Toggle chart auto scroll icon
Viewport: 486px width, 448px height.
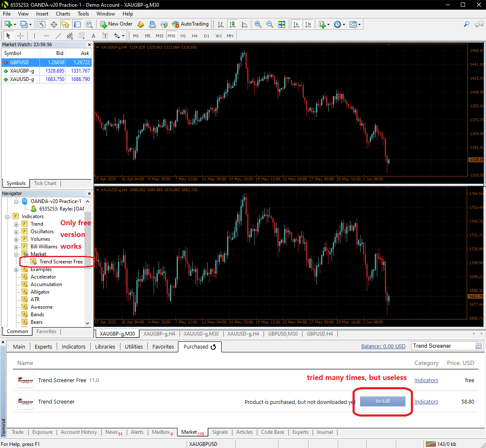296,24
